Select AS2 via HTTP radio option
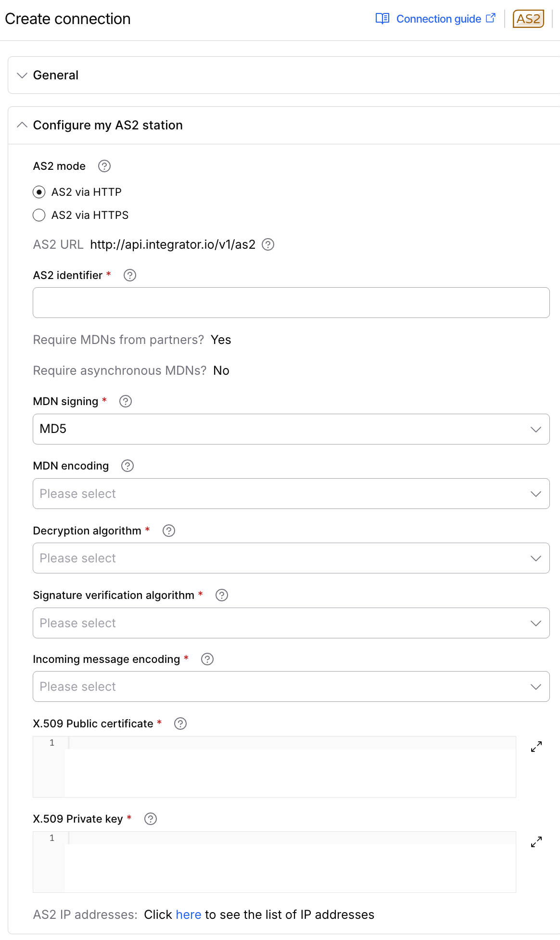 tap(39, 192)
